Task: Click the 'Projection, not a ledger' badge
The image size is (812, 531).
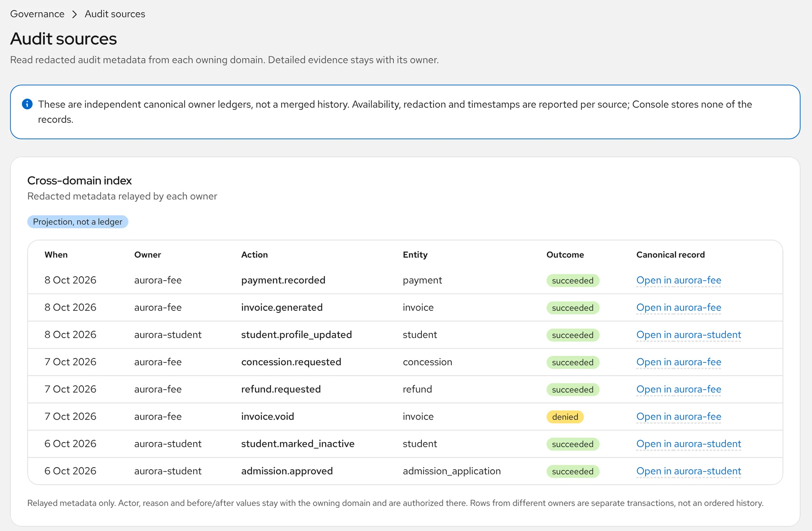Action: pos(78,222)
